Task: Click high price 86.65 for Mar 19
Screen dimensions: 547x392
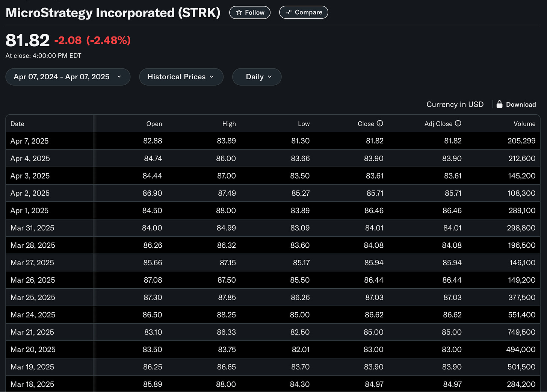Action: (x=227, y=367)
